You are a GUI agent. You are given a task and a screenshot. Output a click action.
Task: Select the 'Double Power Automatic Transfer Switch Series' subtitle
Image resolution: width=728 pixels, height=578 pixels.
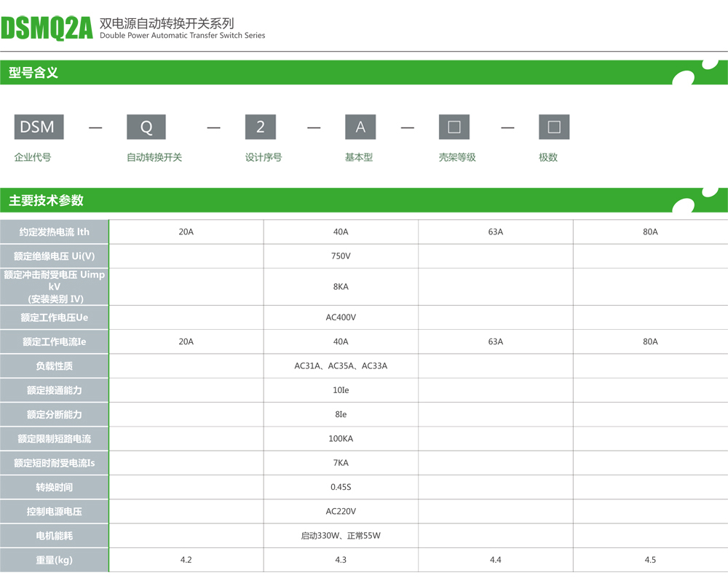(x=183, y=35)
